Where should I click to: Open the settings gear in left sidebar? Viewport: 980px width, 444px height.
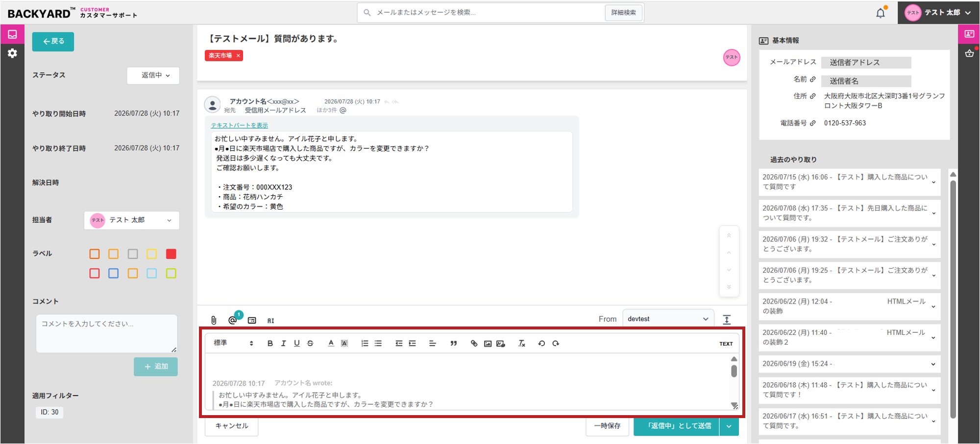(12, 53)
